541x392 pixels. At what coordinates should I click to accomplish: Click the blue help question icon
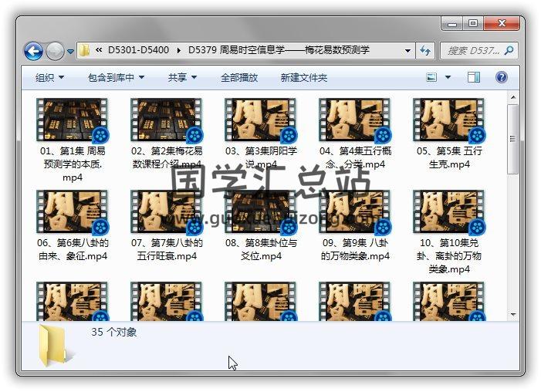(x=501, y=77)
